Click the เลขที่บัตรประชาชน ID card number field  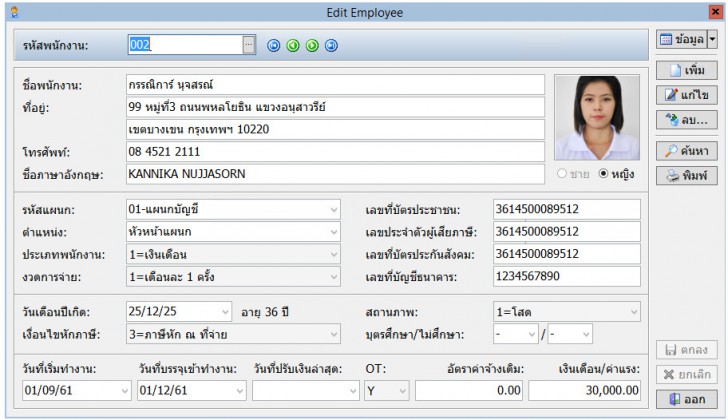coord(567,209)
